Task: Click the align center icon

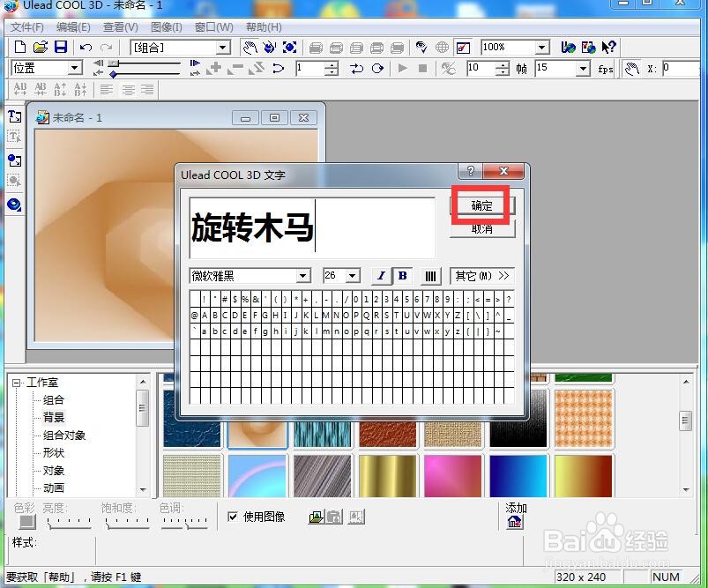Action: [x=128, y=89]
